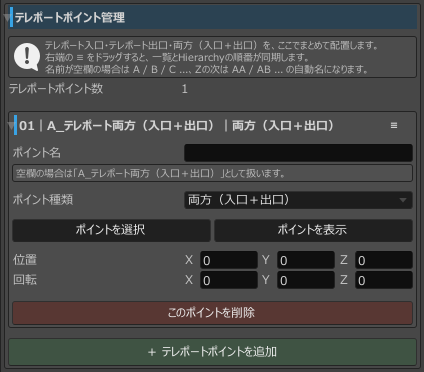The height and width of the screenshot is (372, 424).
Task: Click the ポイントを表示 button
Action: coord(313,230)
